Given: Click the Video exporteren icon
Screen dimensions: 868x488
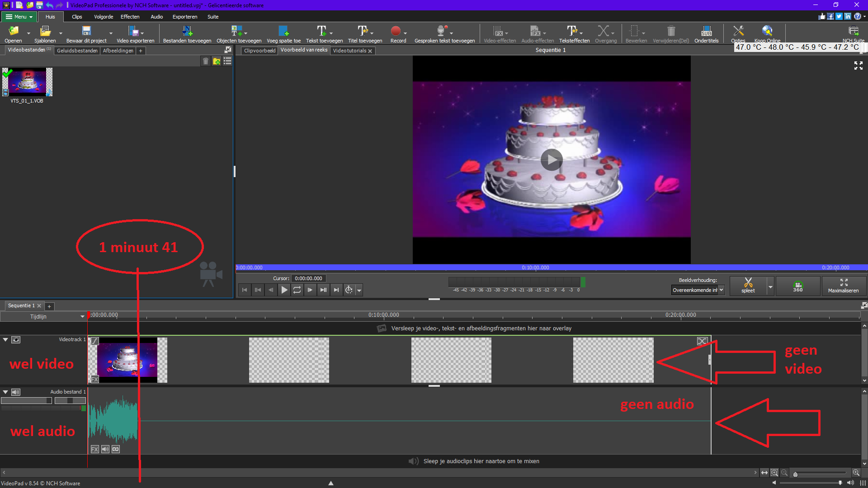Looking at the screenshot, I should coord(133,32).
